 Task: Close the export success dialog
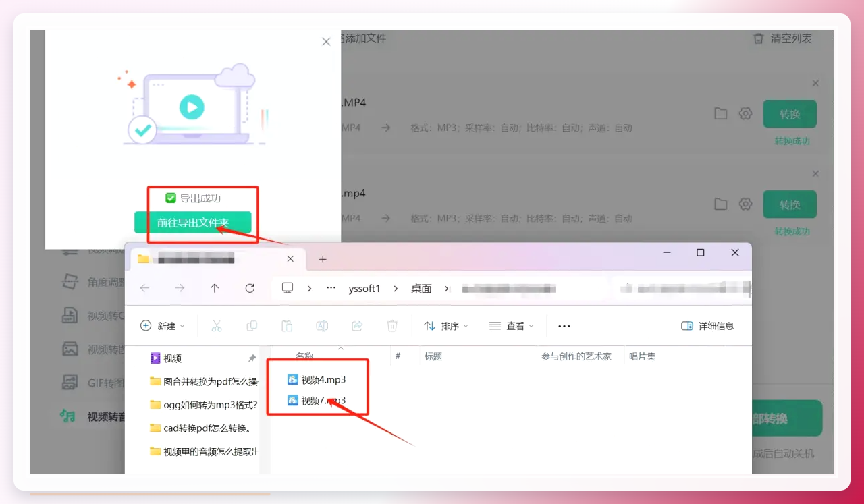326,42
